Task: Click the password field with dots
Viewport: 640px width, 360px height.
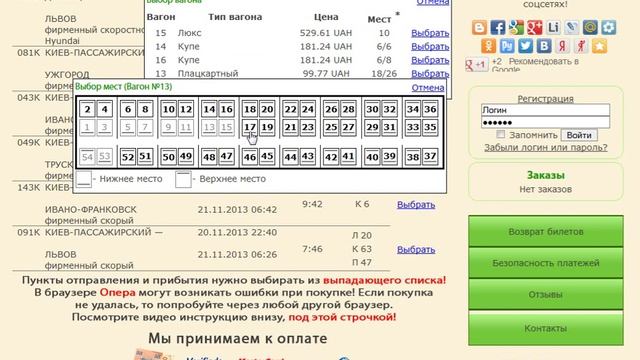Action: pos(545,122)
